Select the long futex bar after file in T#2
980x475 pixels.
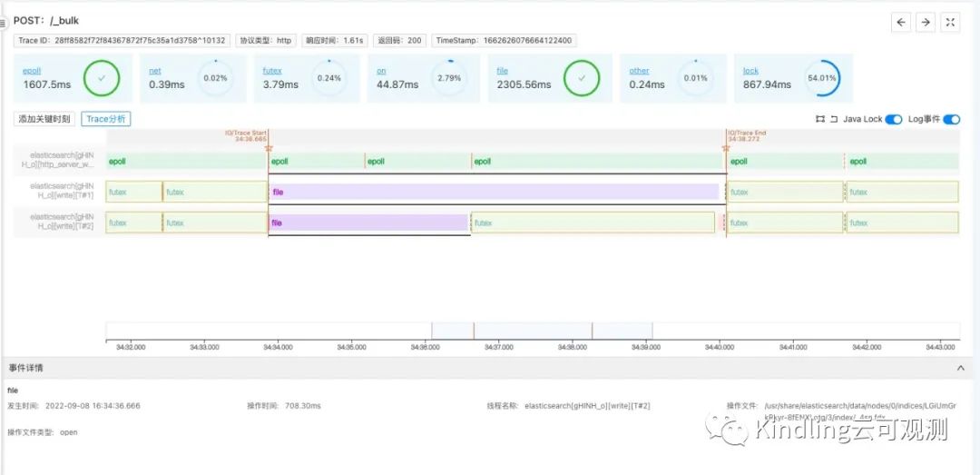(593, 223)
